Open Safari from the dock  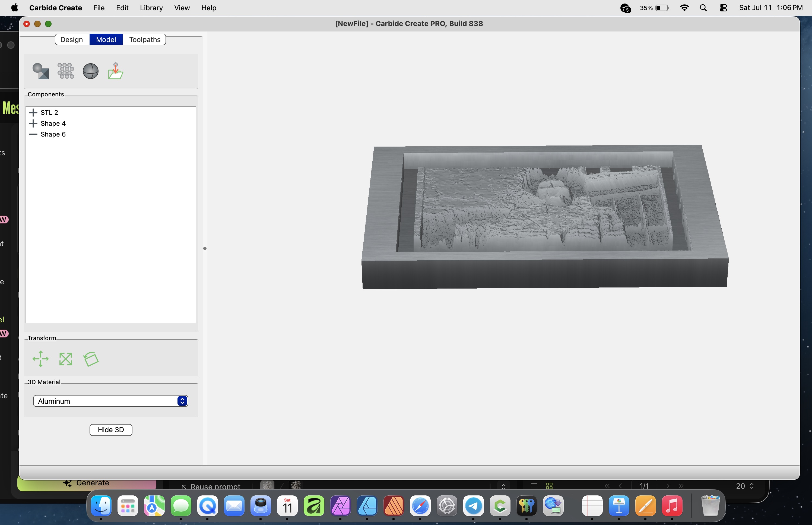[420, 506]
